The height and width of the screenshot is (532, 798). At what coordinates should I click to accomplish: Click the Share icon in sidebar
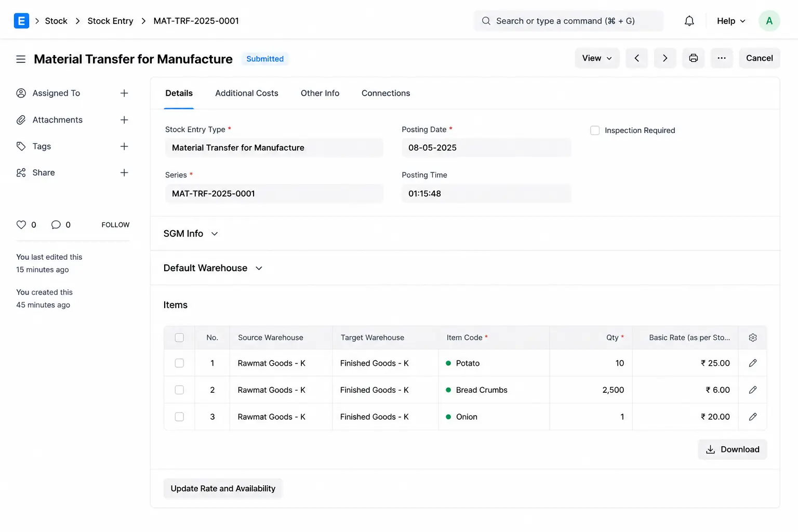tap(21, 172)
